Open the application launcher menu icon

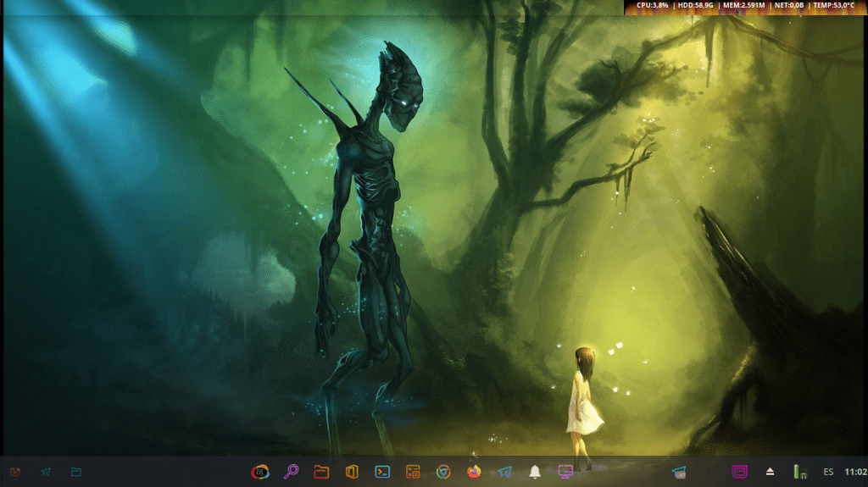(260, 472)
